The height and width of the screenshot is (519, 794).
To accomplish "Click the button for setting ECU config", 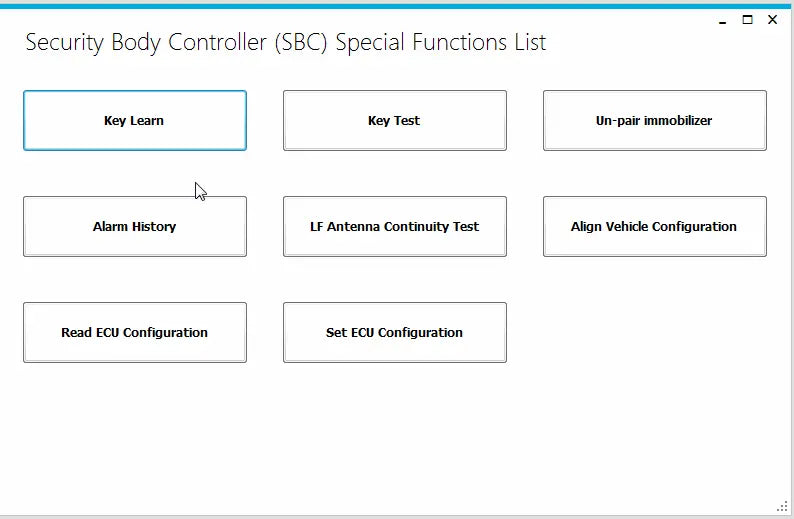I will coord(394,333).
